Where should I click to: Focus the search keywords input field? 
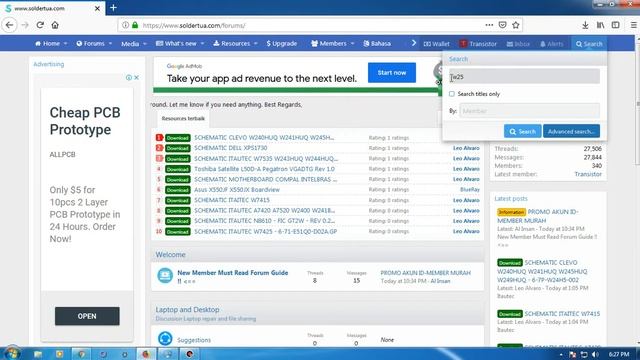point(524,77)
